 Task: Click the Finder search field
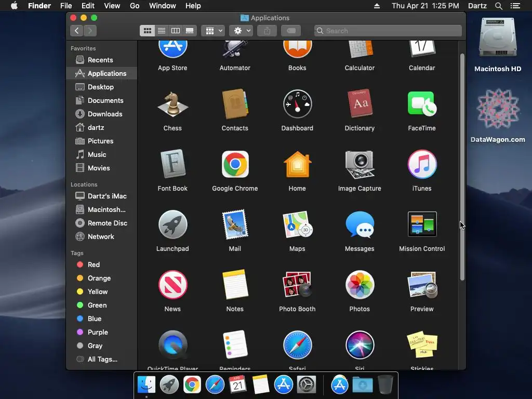[x=388, y=31]
